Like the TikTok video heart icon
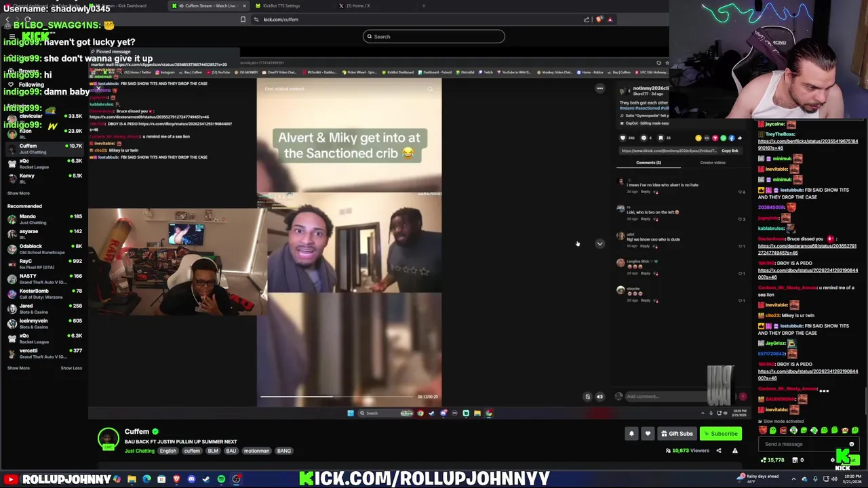 (623, 138)
